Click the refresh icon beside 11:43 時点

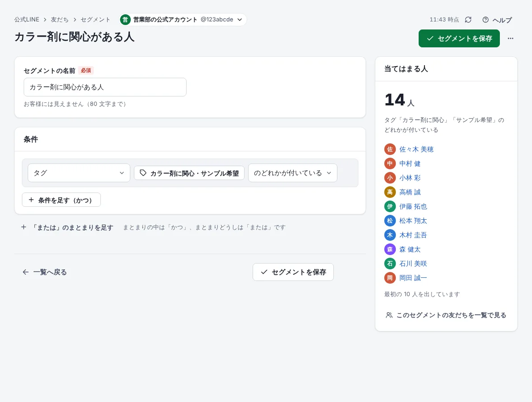coord(468,20)
